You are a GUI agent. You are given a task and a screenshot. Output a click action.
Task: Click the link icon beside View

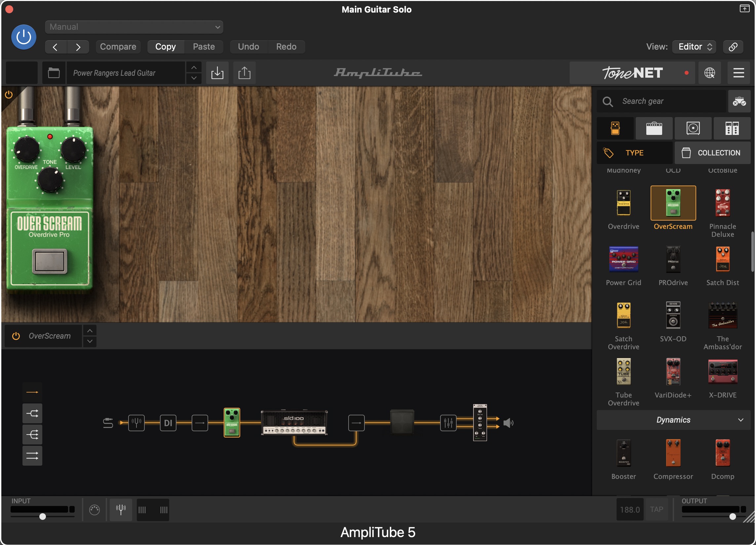tap(733, 47)
